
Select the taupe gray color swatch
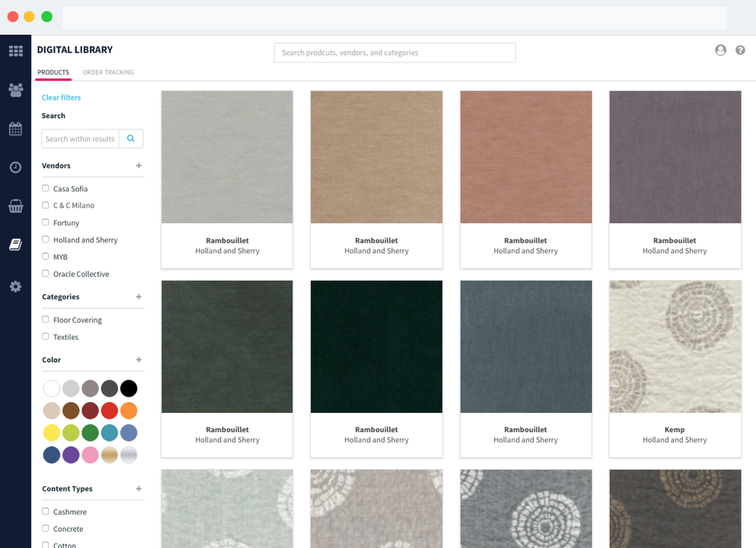pos(90,388)
